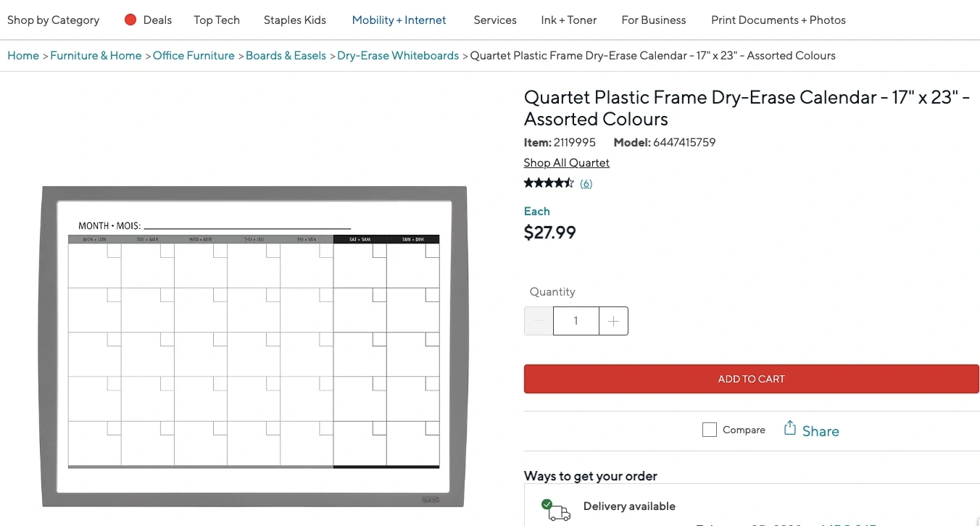This screenshot has height=526, width=980.
Task: Select Top Tech in the navigation bar
Action: [217, 20]
